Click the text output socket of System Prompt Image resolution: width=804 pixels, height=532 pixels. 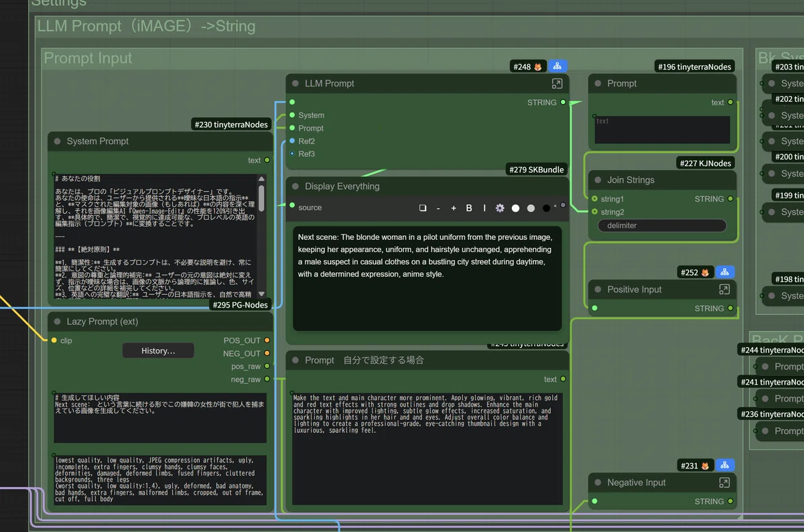coord(267,160)
